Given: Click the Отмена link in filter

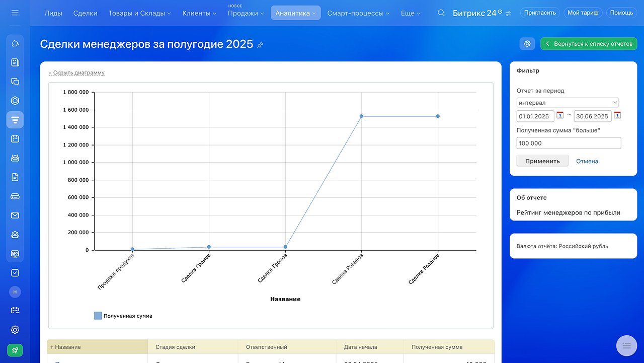Looking at the screenshot, I should tap(587, 161).
